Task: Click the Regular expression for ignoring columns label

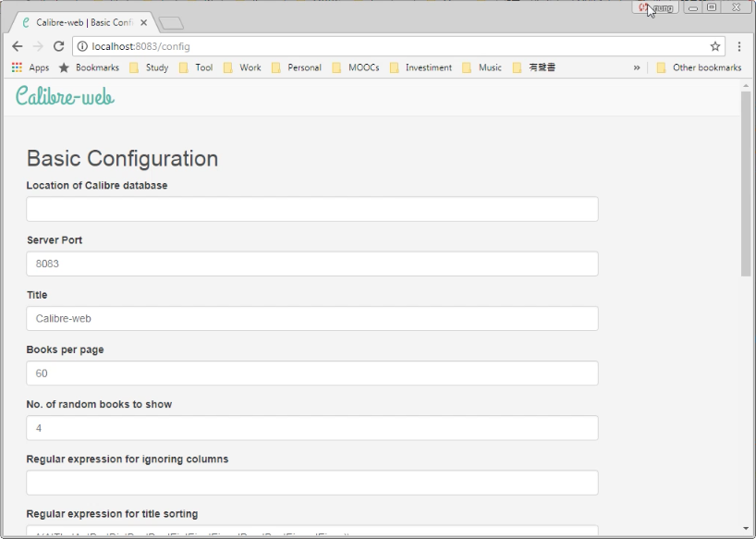Action: (128, 459)
